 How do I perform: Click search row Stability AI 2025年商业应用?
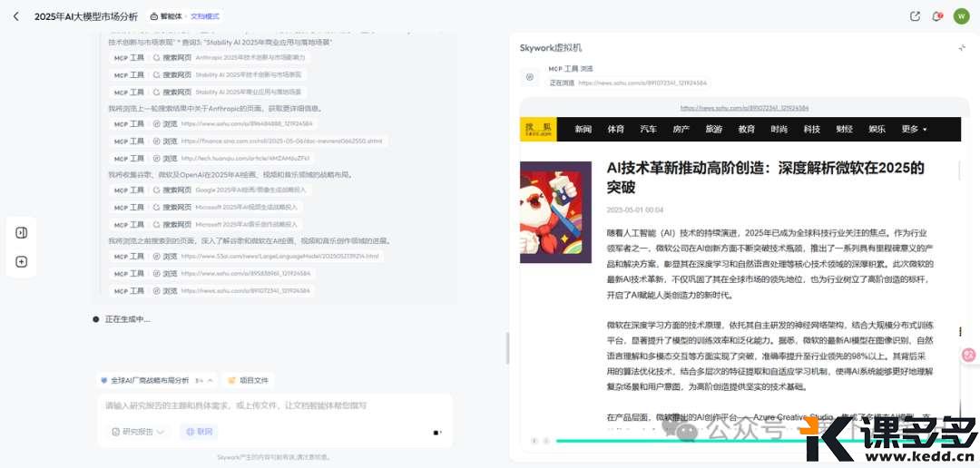(x=208, y=93)
